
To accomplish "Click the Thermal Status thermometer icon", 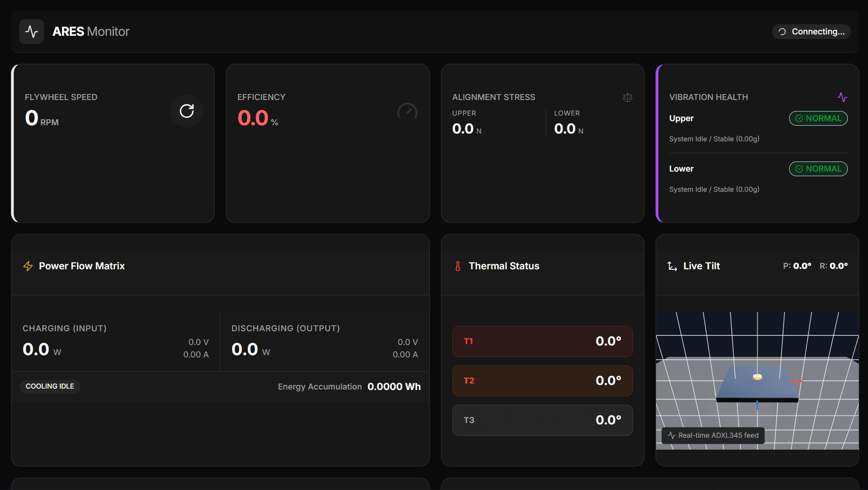I will pos(457,266).
